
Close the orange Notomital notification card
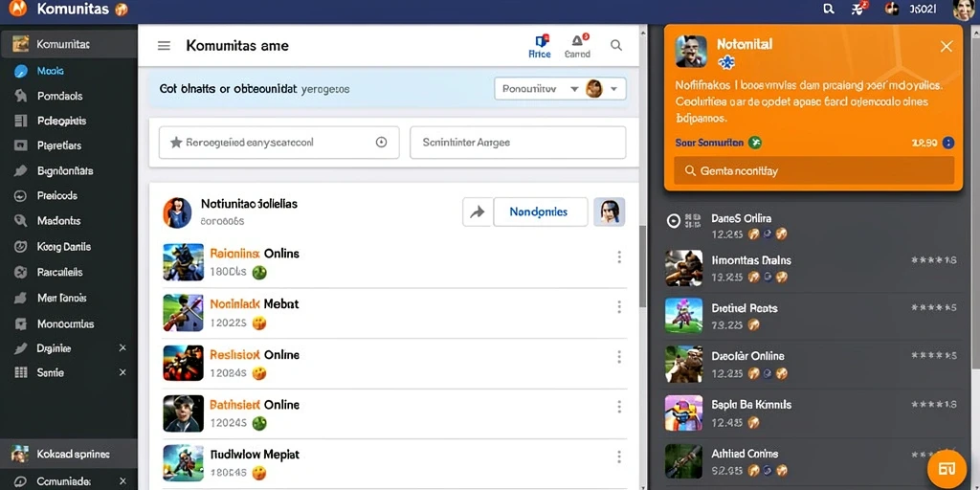[947, 46]
